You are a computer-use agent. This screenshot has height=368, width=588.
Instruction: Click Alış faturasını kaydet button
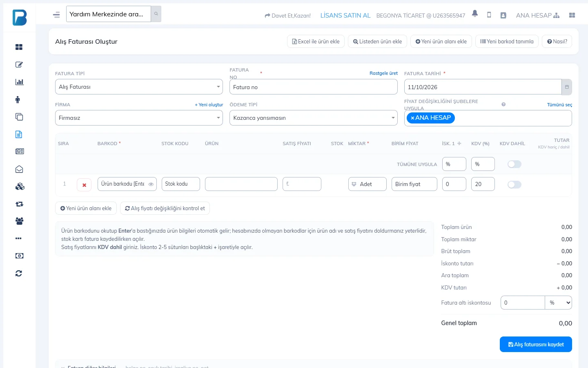pos(536,344)
